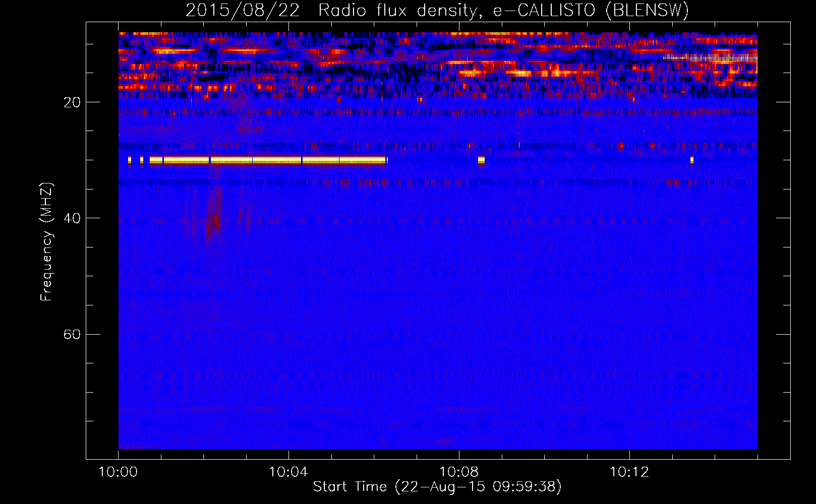Click the '40' frequency tick label

(72, 218)
